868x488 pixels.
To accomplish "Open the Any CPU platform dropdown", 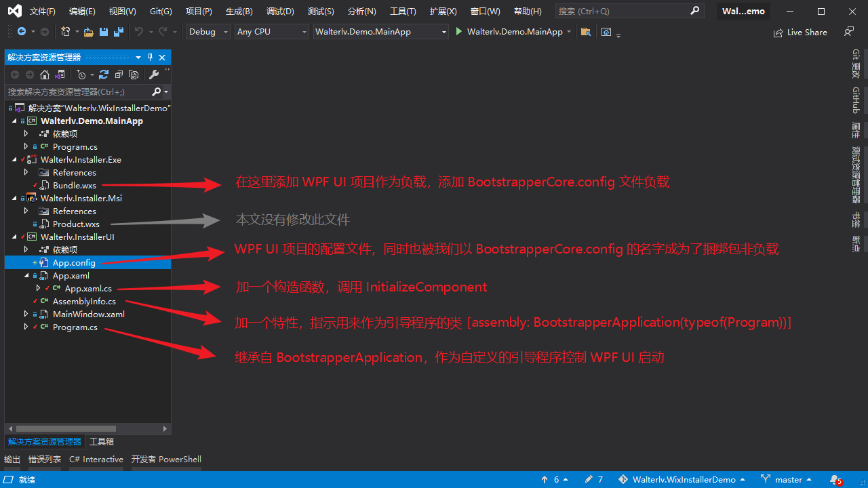I will click(x=271, y=32).
